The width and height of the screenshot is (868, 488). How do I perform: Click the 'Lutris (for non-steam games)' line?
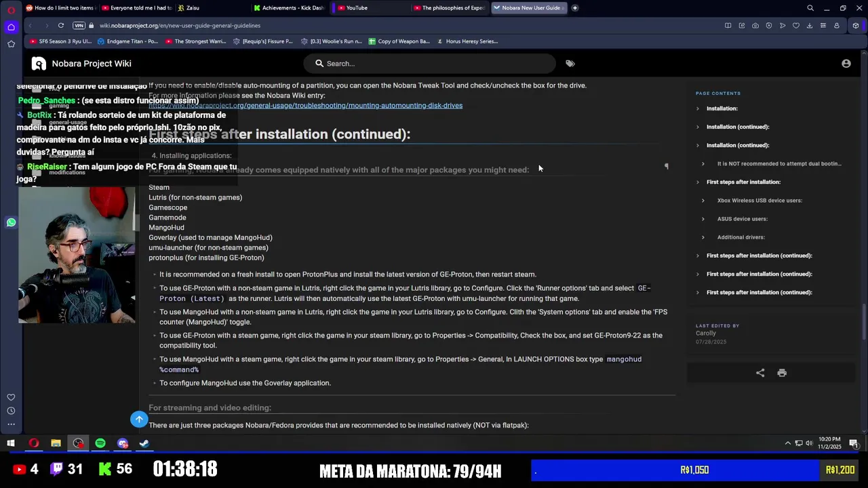tap(195, 197)
